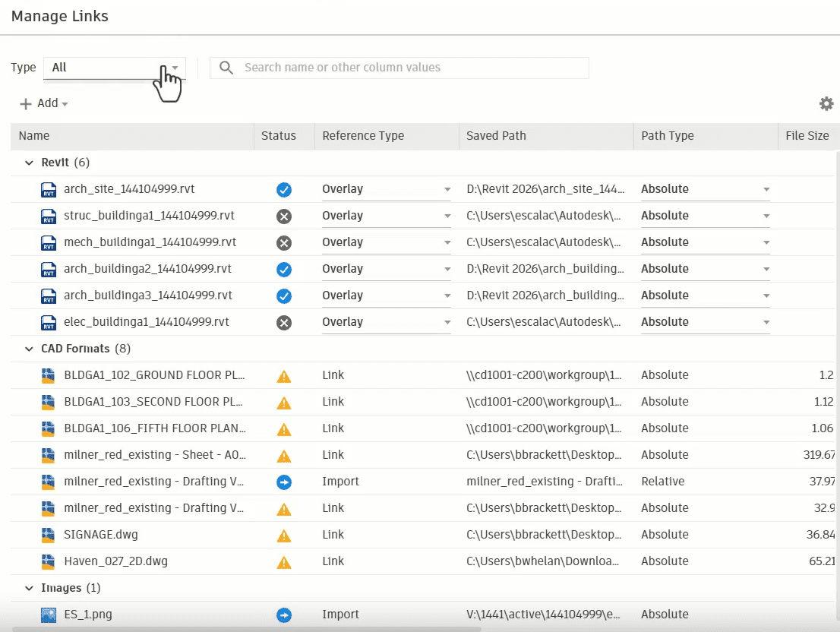Open the Type filter dropdown
Image resolution: width=840 pixels, height=632 pixels.
click(114, 68)
